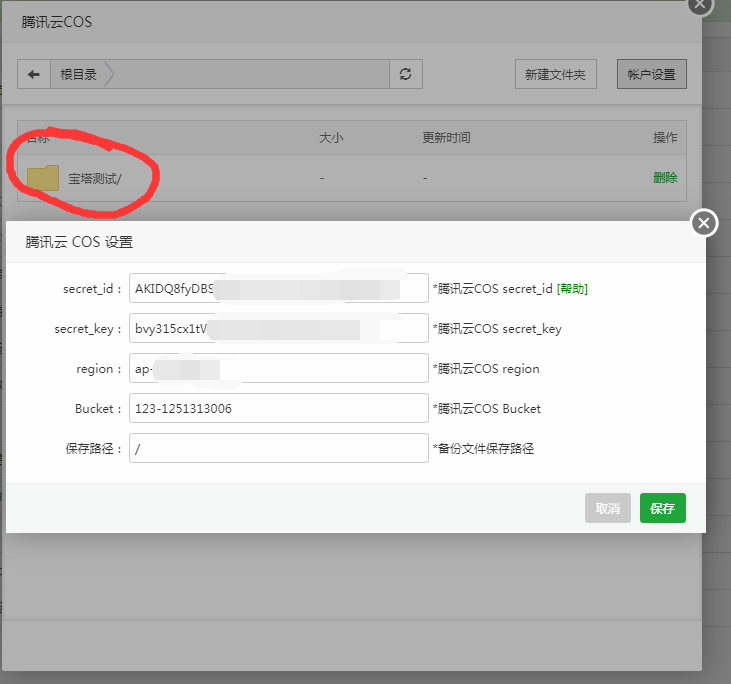Screen dimensions: 731x684
Task: Click the 操作 column header
Action: point(665,138)
